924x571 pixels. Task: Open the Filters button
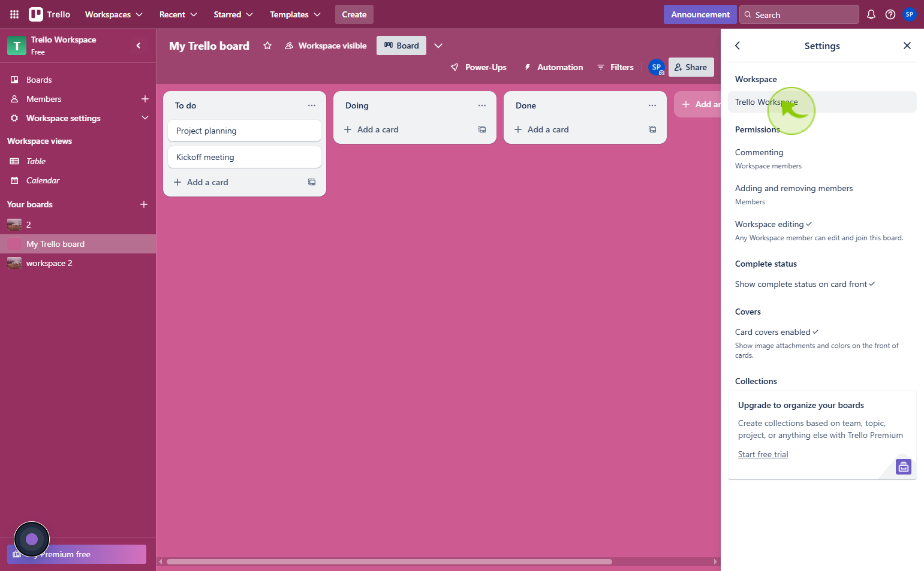coord(615,67)
